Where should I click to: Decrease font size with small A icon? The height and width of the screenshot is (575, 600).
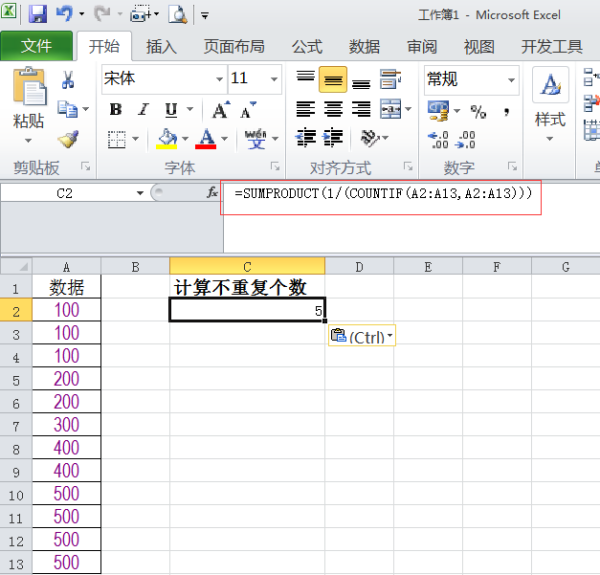coord(248,110)
